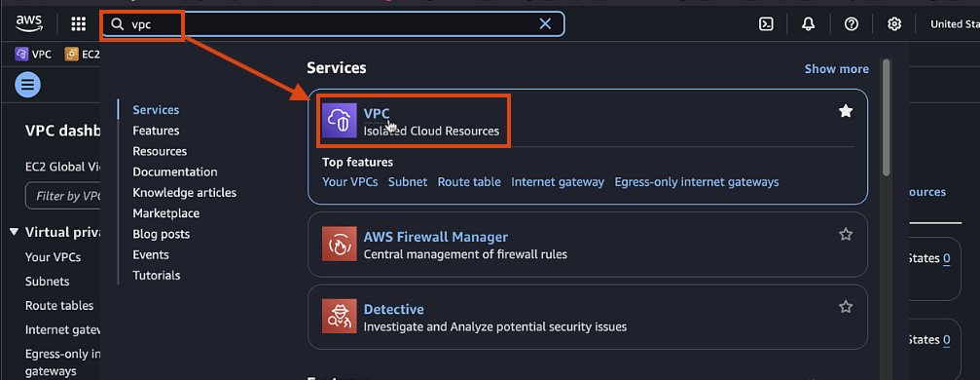Screen dimensions: 980x380
Task: Click 'Investigate and Analyze potential security issues'
Action: (x=495, y=326)
